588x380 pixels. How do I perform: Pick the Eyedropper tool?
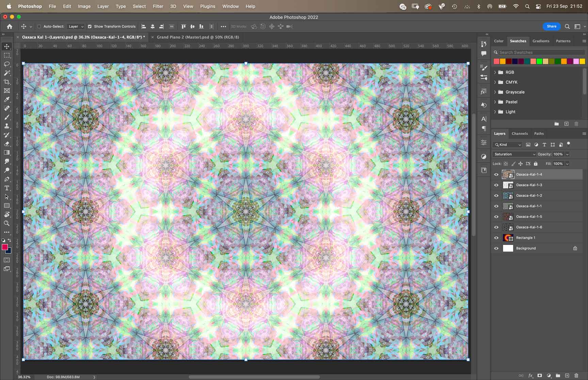tap(7, 99)
